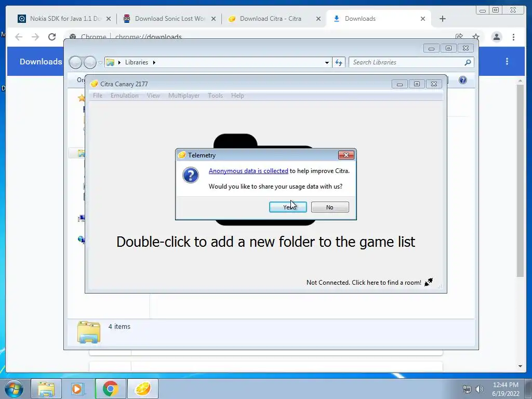Open the Windows Start menu
This screenshot has height=399, width=532.
click(x=14, y=389)
